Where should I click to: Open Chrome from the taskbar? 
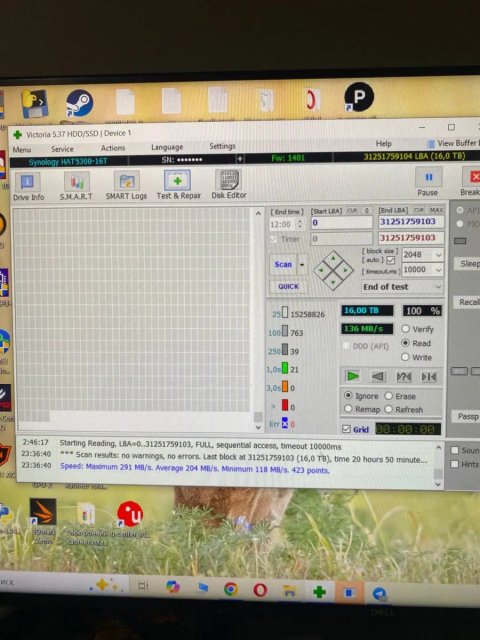pos(231,589)
